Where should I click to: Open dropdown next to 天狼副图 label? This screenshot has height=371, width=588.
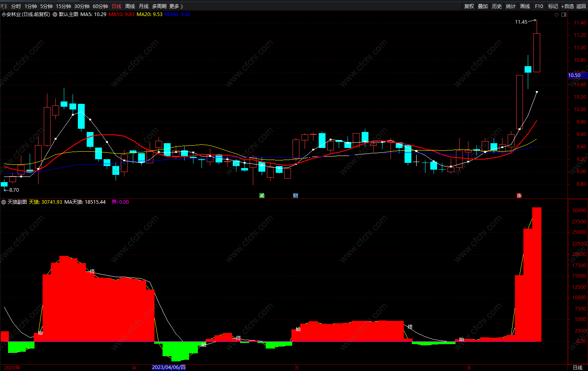click(4, 202)
